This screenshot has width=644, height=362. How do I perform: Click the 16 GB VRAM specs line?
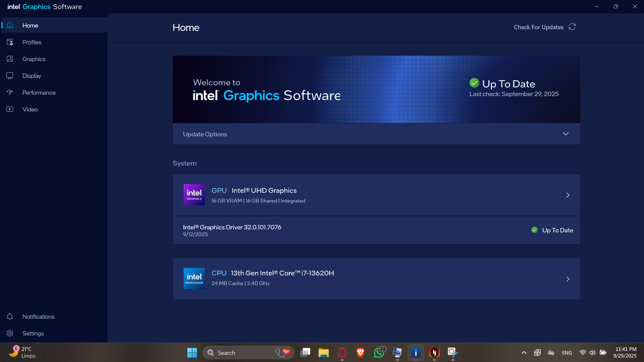(x=258, y=200)
